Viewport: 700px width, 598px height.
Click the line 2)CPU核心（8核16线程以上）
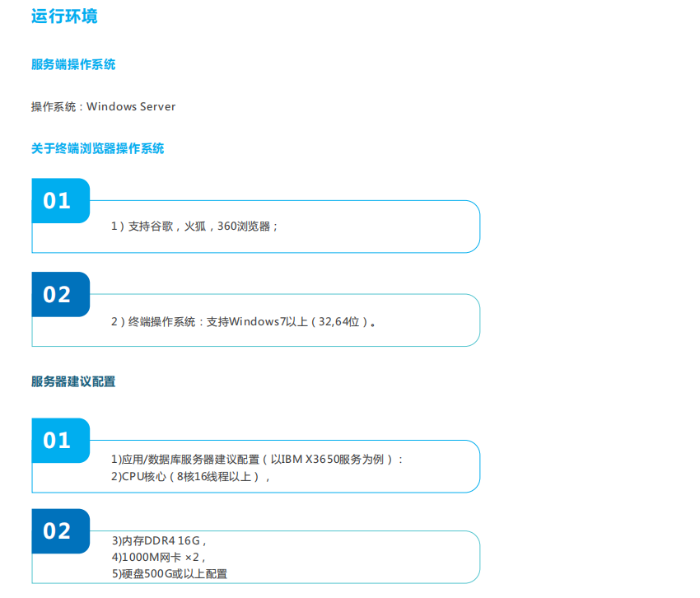[190, 477]
